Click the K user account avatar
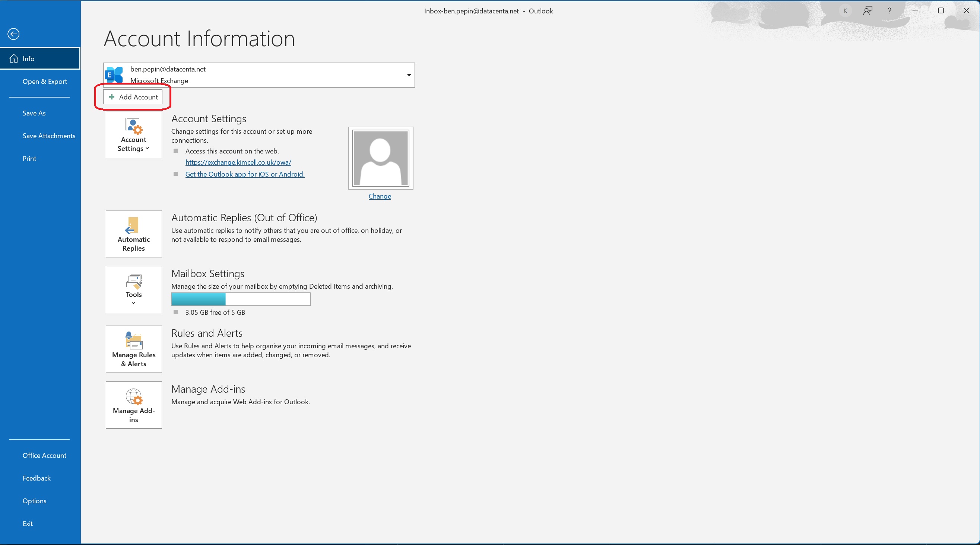980x545 pixels. coord(845,11)
